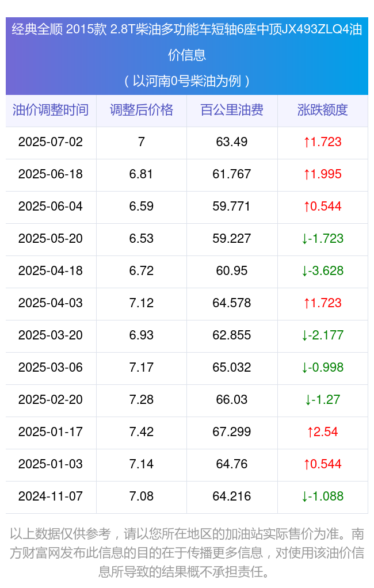Click the 经典全顺 2015款 title banner
This screenshot has height=588, width=374.
[x=187, y=55]
